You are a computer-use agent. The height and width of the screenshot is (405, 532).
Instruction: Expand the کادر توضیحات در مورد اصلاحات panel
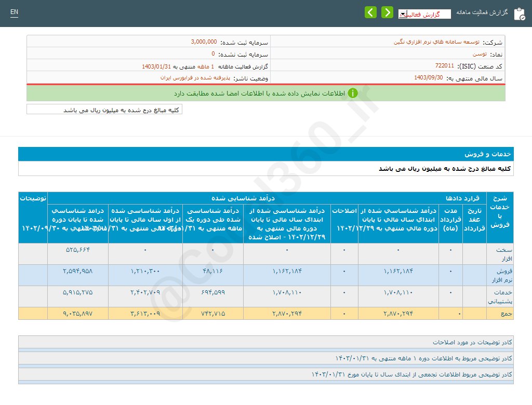265,343
